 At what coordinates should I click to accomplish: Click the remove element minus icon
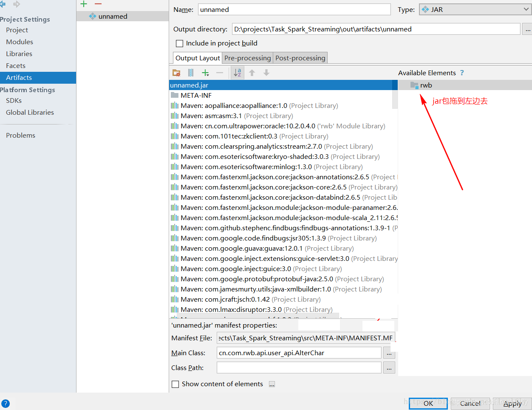pos(220,73)
